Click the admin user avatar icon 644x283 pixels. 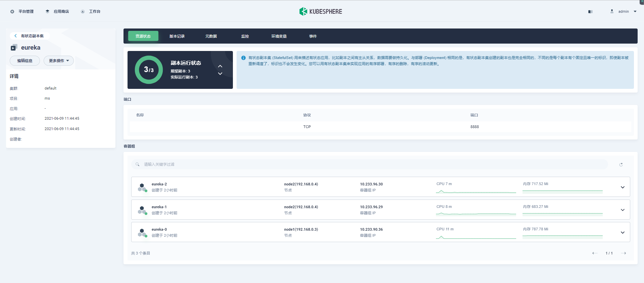coord(612,11)
